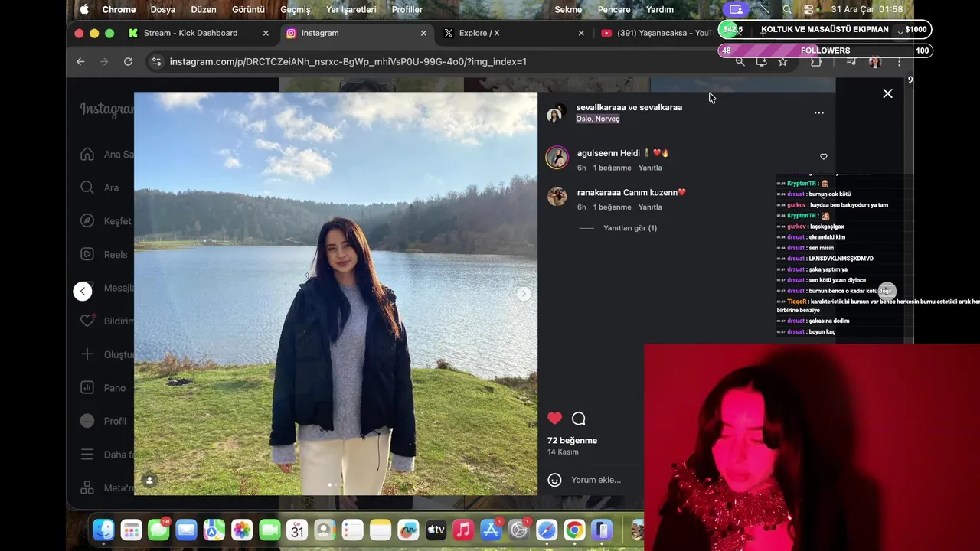Open the Görüntü menu
980x551 pixels.
tap(248, 9)
